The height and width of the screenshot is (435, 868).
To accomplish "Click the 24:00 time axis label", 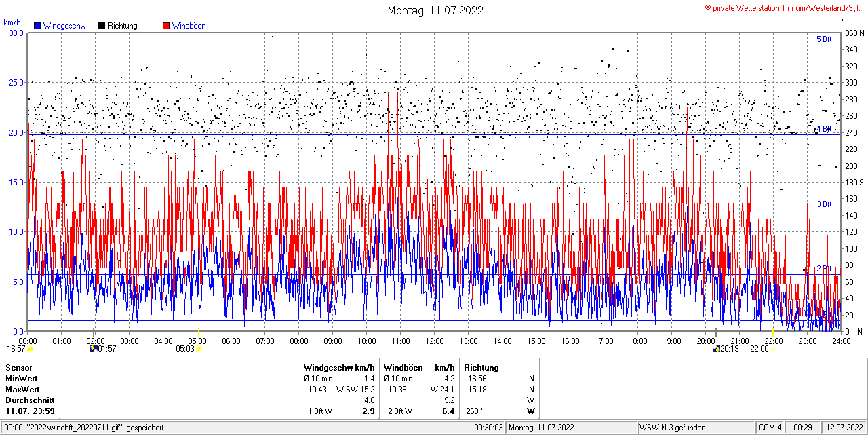I will click(x=842, y=341).
